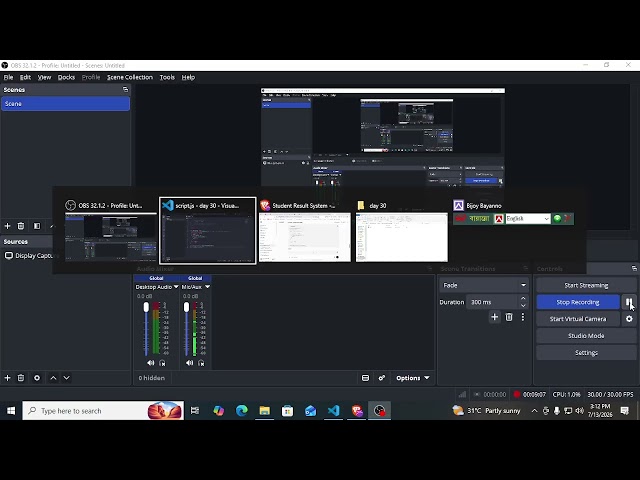Increase transition duration with the up arrow
640x480 pixels.
pos(523,298)
